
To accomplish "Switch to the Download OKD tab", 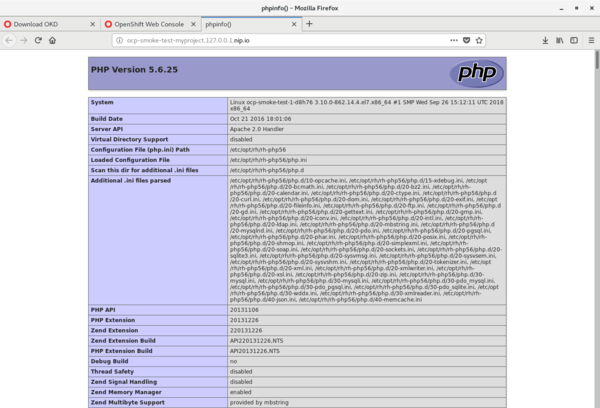I will tap(45, 22).
